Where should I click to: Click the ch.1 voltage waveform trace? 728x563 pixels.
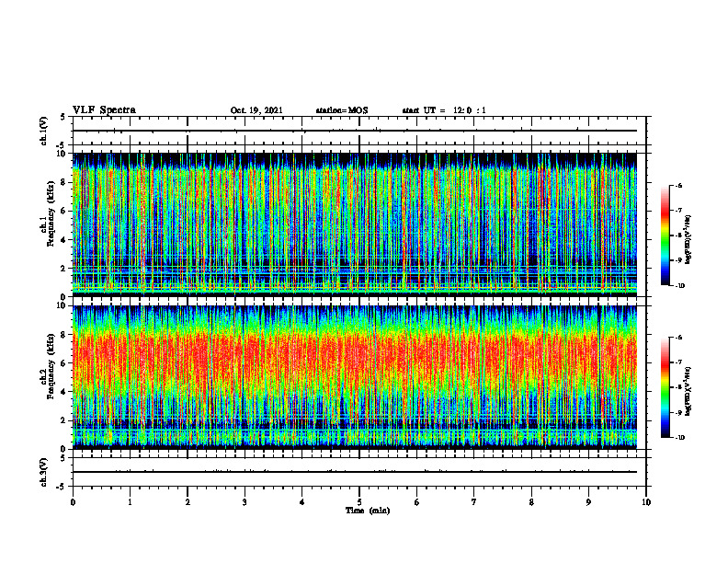355,131
